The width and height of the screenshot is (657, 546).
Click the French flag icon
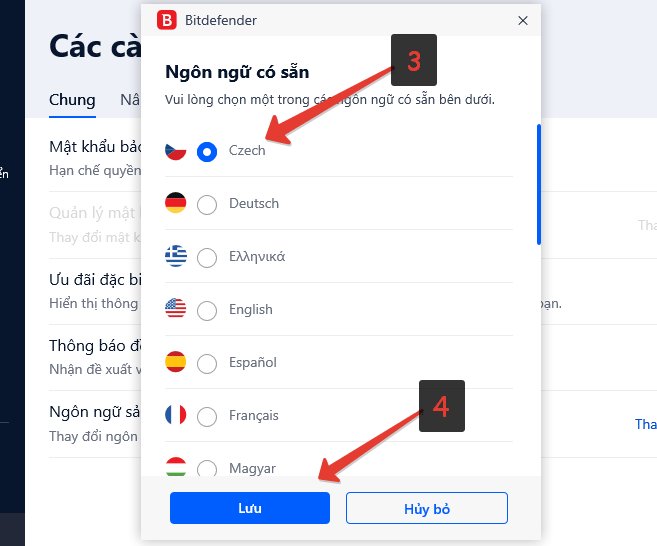(x=176, y=415)
